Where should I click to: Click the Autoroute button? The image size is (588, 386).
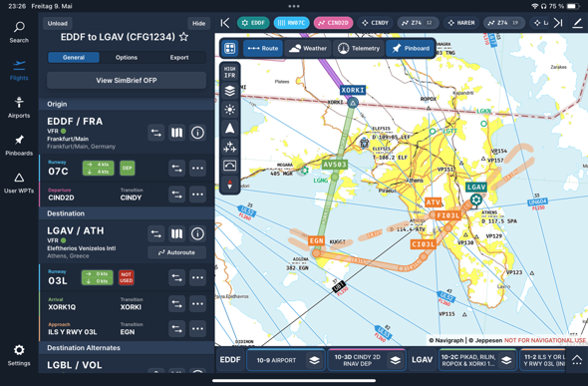[176, 252]
